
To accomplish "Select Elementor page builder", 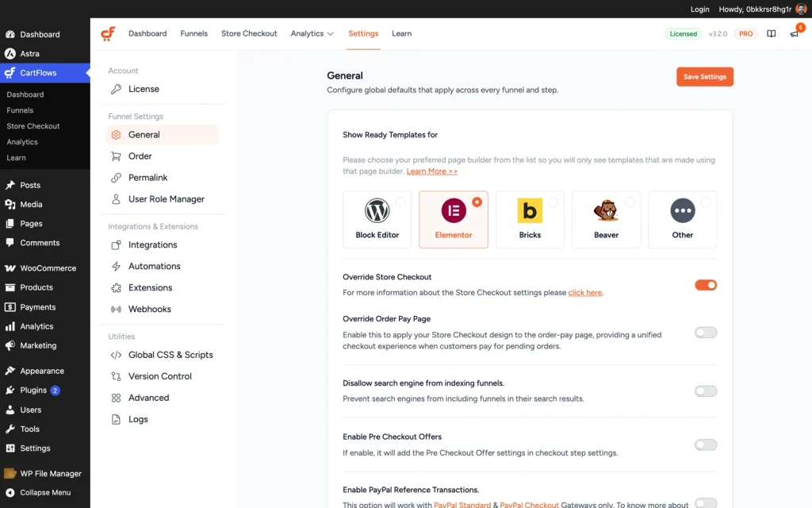I will coord(454,220).
